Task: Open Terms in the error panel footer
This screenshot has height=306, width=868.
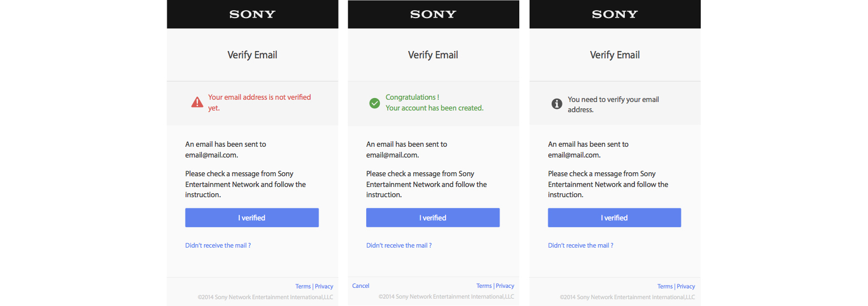Action: [303, 286]
